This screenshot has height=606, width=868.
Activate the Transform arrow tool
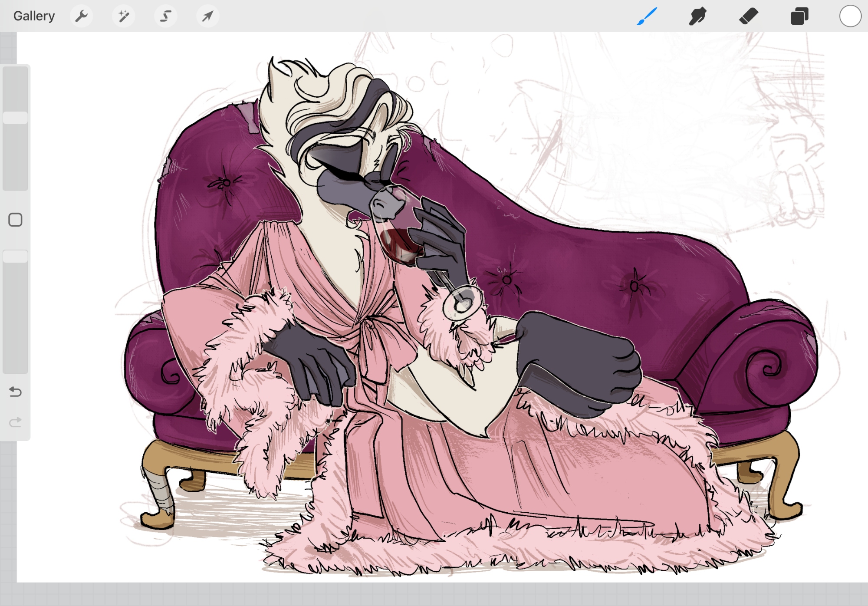click(207, 16)
